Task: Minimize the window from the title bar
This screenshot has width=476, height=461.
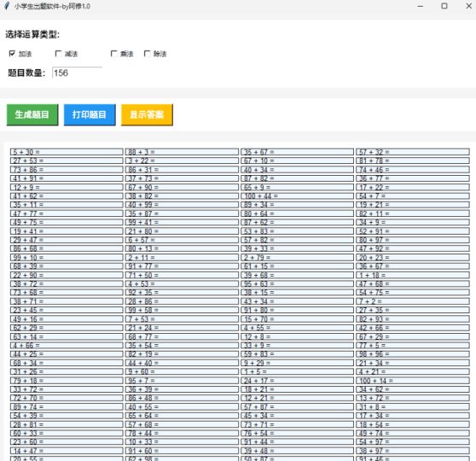Action: click(x=421, y=6)
